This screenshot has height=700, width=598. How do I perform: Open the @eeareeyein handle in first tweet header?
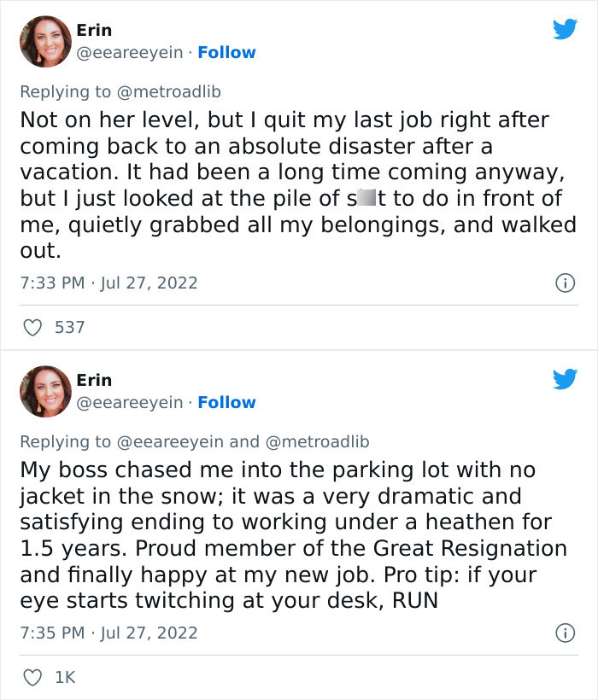pos(130,53)
